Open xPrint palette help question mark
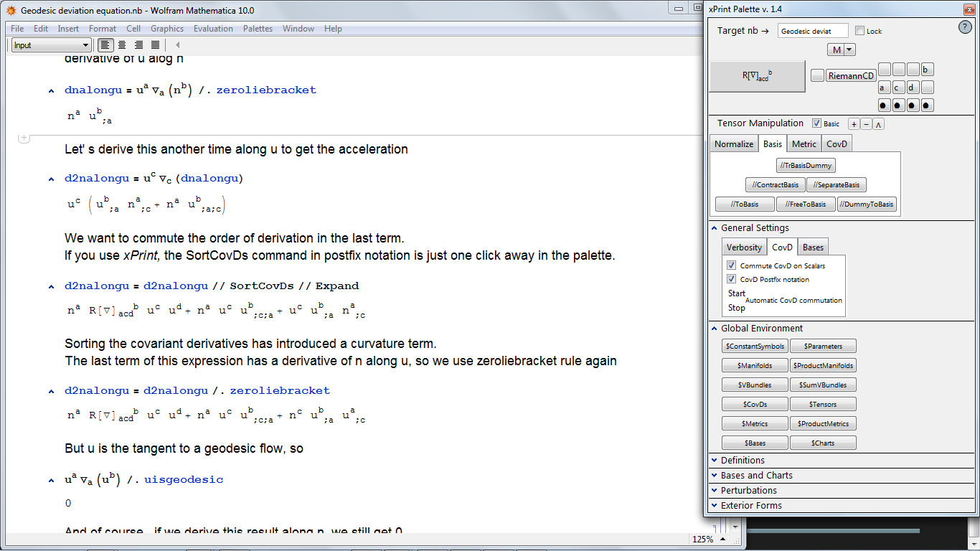This screenshot has width=980, height=551. [x=965, y=27]
